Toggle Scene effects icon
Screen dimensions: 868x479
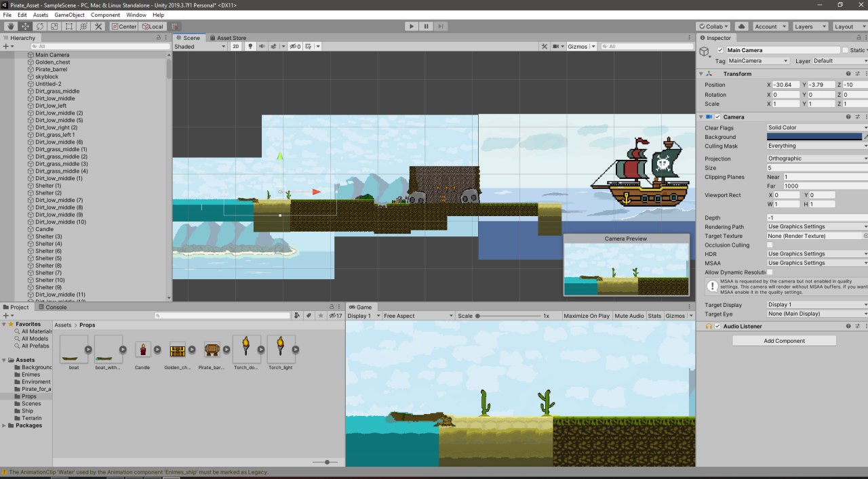[x=273, y=47]
